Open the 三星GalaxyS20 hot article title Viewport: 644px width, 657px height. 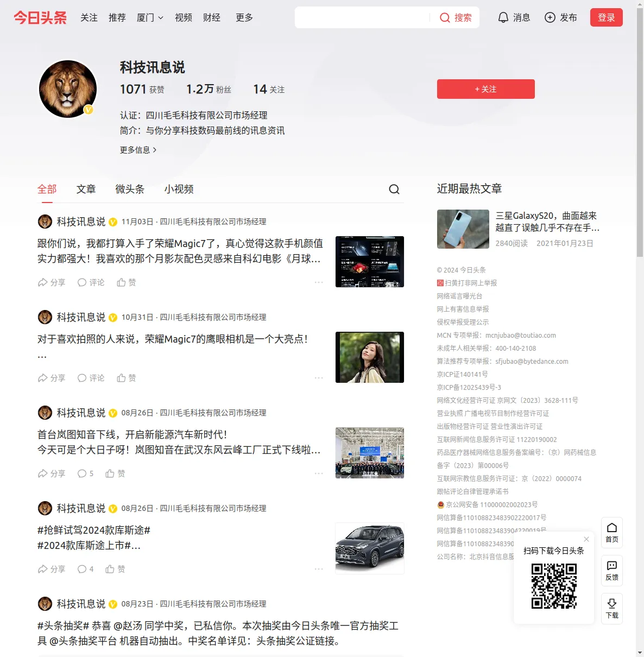pos(547,222)
